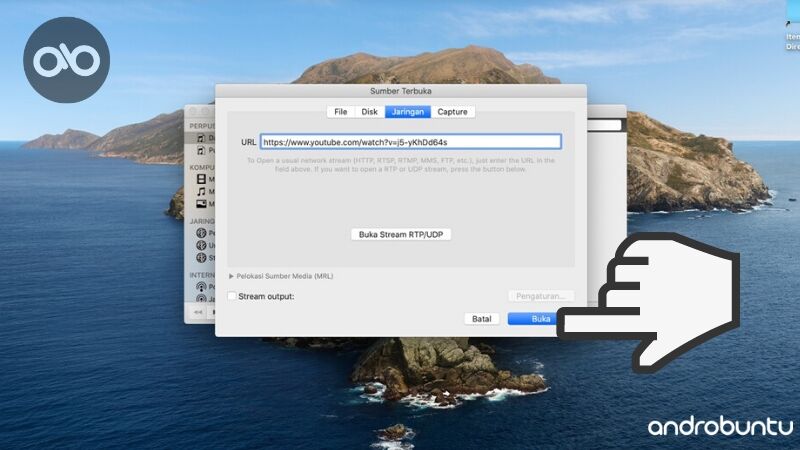Click search field in background VLC window
The image size is (800, 450).
coord(604,125)
